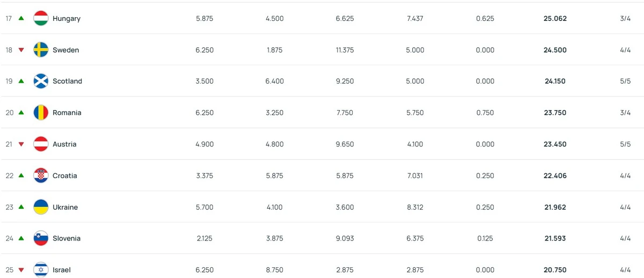644x278 pixels.
Task: Click the Austria flag icon
Action: (41, 144)
